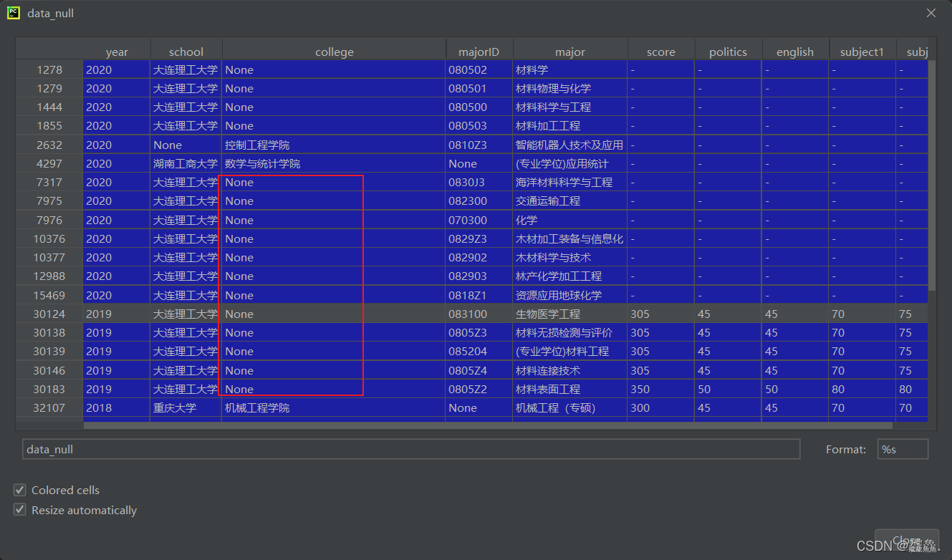Select majorID cell 083100

tap(479, 314)
